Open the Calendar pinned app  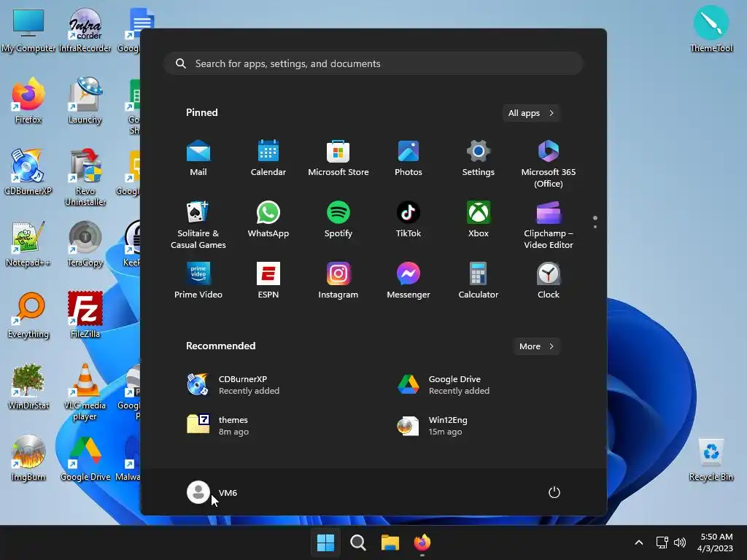click(268, 158)
